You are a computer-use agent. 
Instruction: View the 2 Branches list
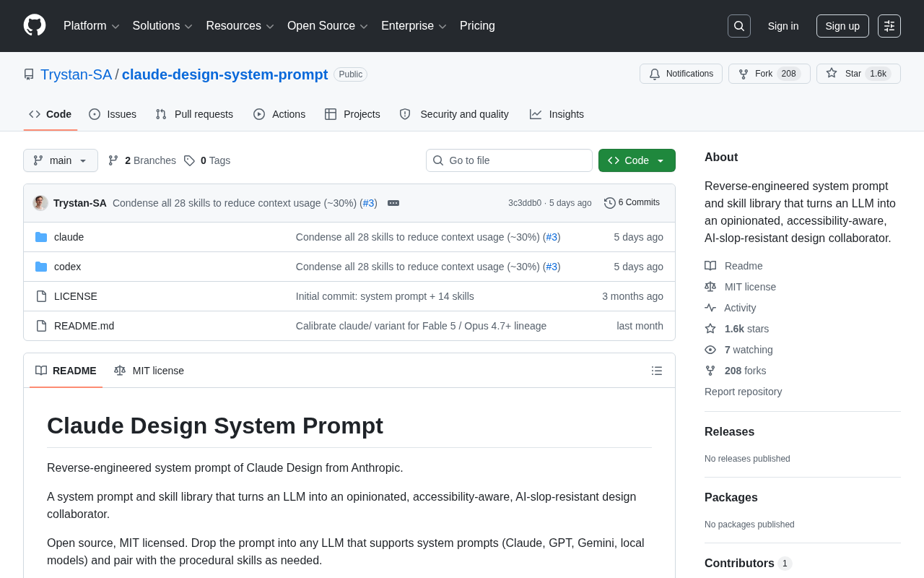point(142,160)
